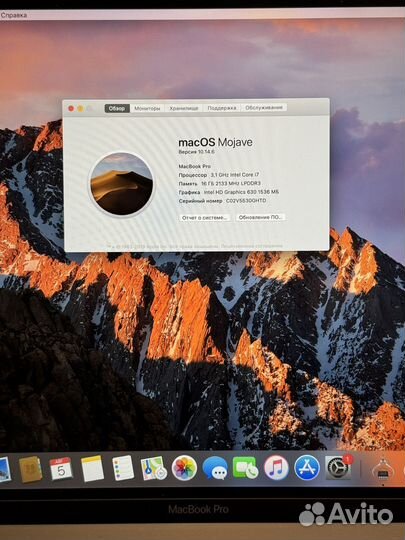Open iTunes from the Dock
405x540 pixels.
click(276, 468)
